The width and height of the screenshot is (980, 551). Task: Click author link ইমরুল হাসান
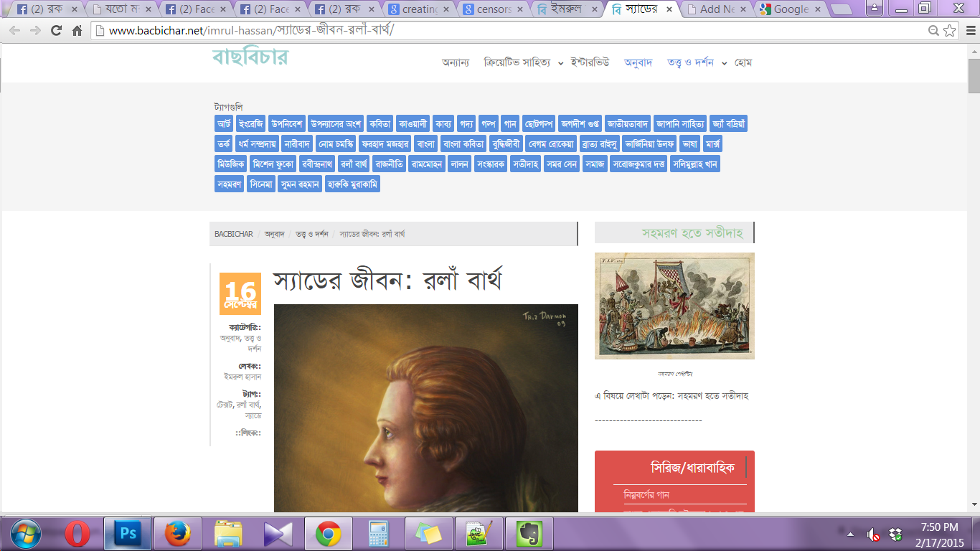(x=242, y=376)
